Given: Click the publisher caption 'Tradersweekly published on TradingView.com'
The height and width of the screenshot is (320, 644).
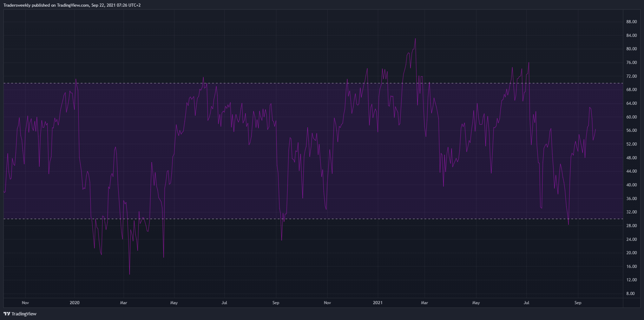Looking at the screenshot, I should click(x=46, y=5).
